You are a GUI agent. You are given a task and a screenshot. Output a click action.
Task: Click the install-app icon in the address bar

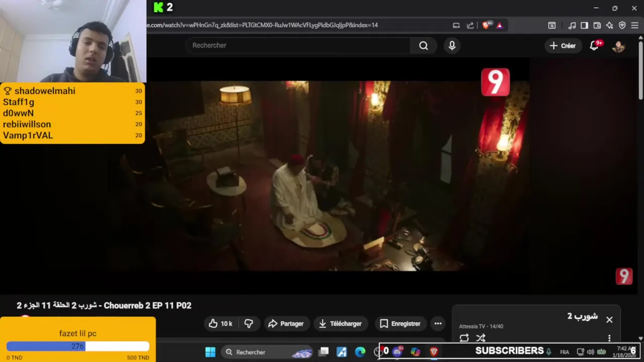point(456,25)
